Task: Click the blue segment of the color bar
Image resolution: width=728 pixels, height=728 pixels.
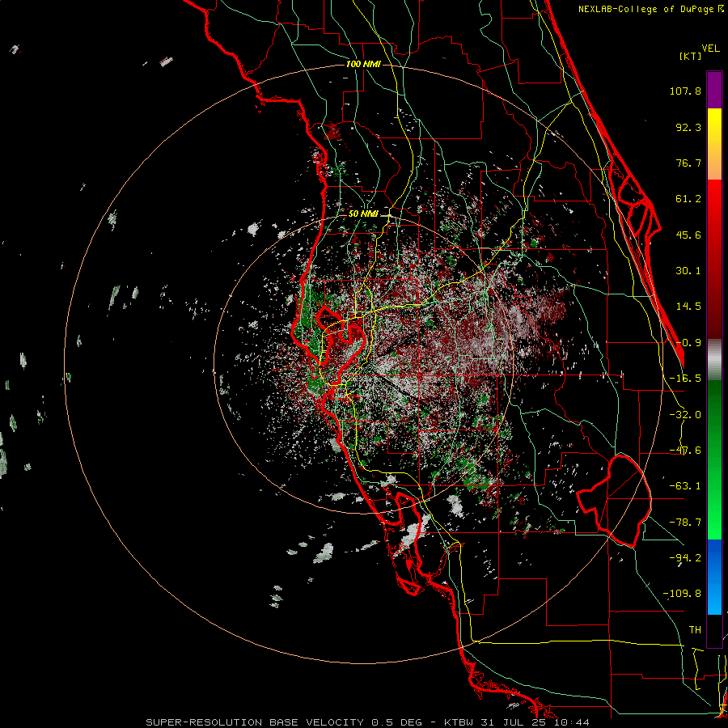Action: 714,577
